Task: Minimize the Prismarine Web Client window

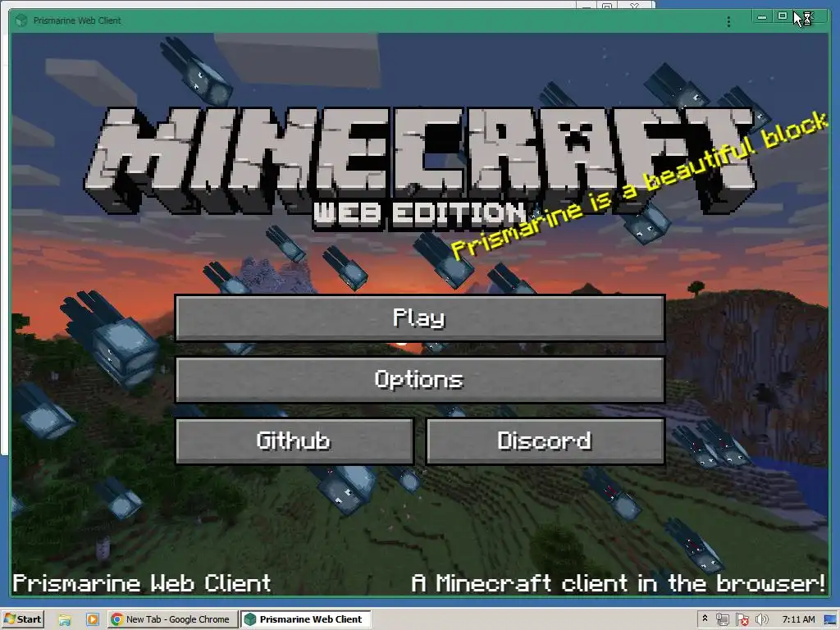Action: click(762, 17)
